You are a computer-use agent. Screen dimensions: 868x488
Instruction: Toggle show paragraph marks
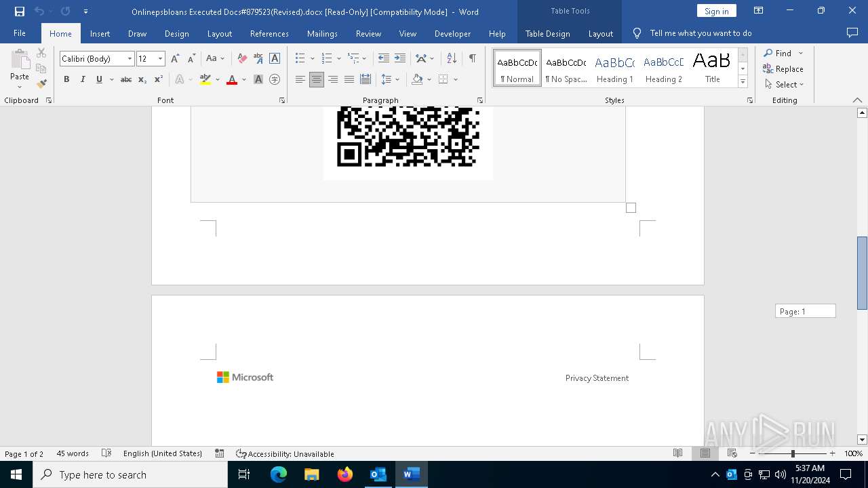coord(472,59)
